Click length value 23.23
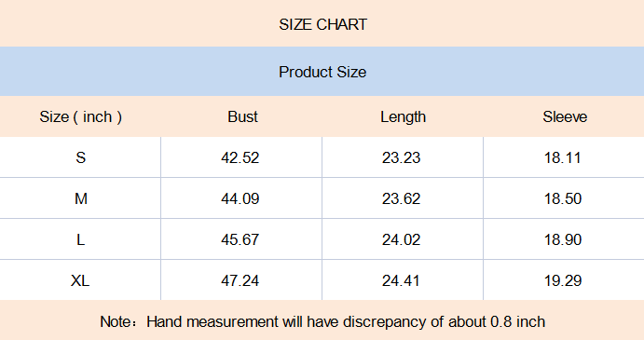 click(x=402, y=157)
